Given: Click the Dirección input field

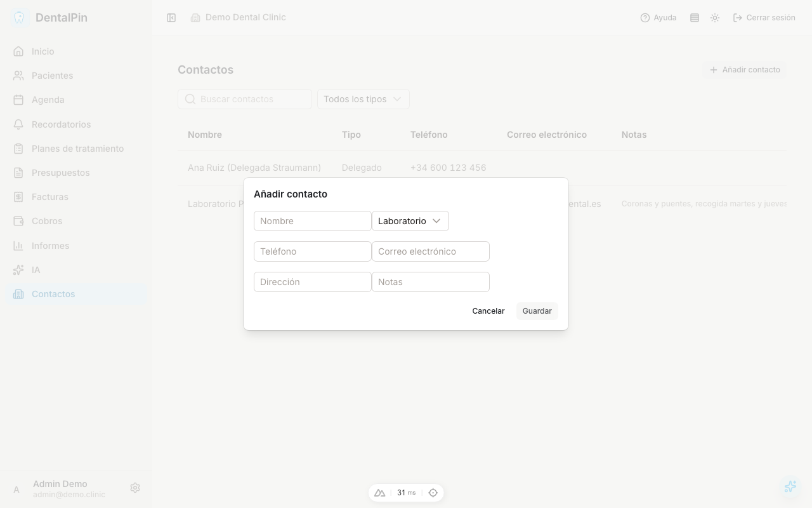Looking at the screenshot, I should [x=313, y=282].
